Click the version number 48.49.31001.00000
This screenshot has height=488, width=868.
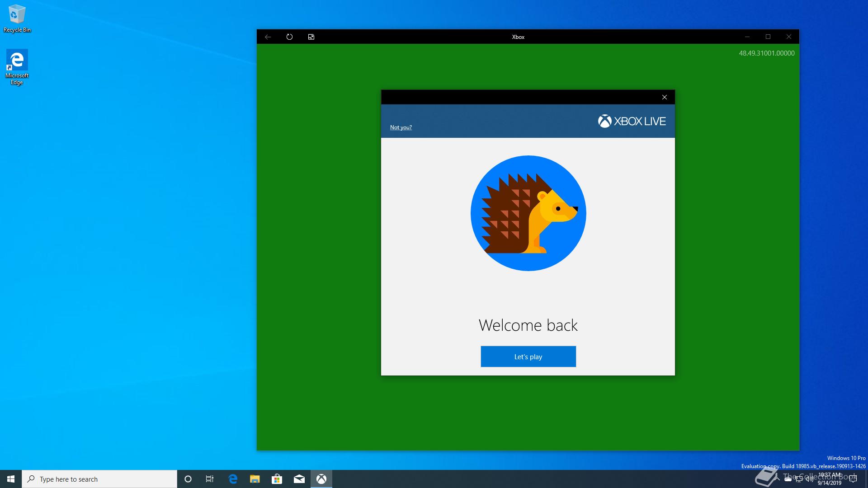[x=767, y=53]
